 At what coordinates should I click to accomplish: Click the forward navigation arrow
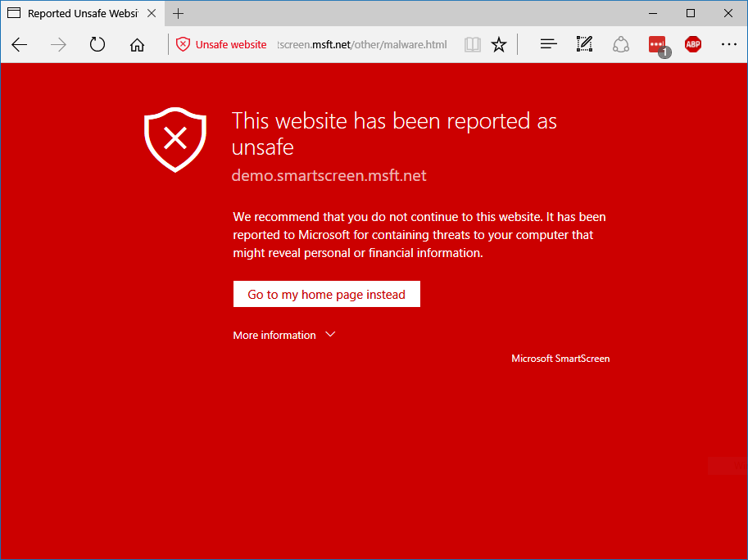pyautogui.click(x=58, y=45)
